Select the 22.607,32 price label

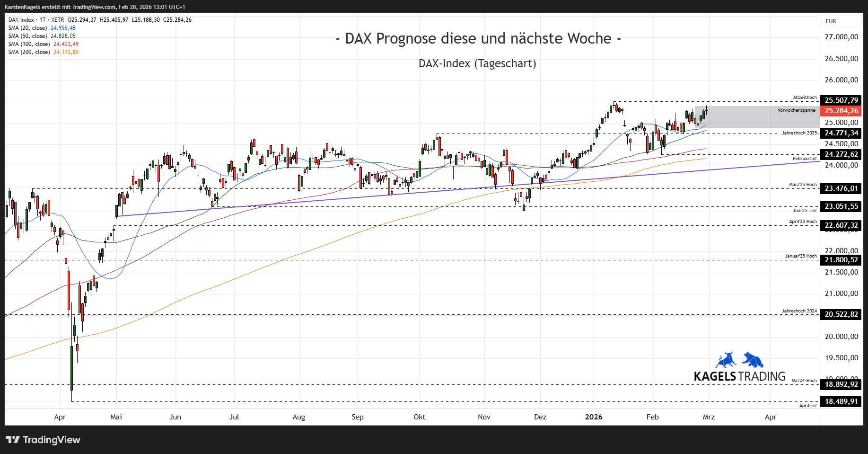pos(841,225)
